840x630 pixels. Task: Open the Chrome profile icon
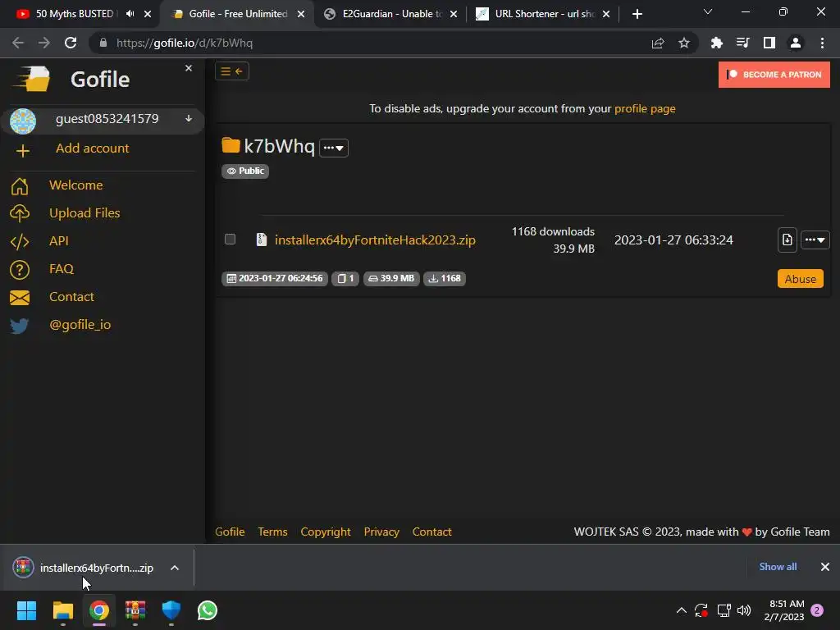(x=796, y=43)
